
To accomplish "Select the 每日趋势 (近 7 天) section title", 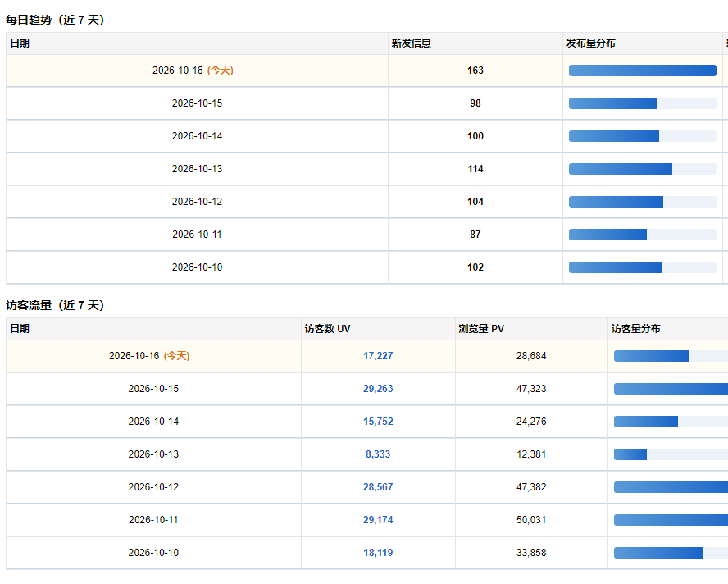I will coord(55,20).
